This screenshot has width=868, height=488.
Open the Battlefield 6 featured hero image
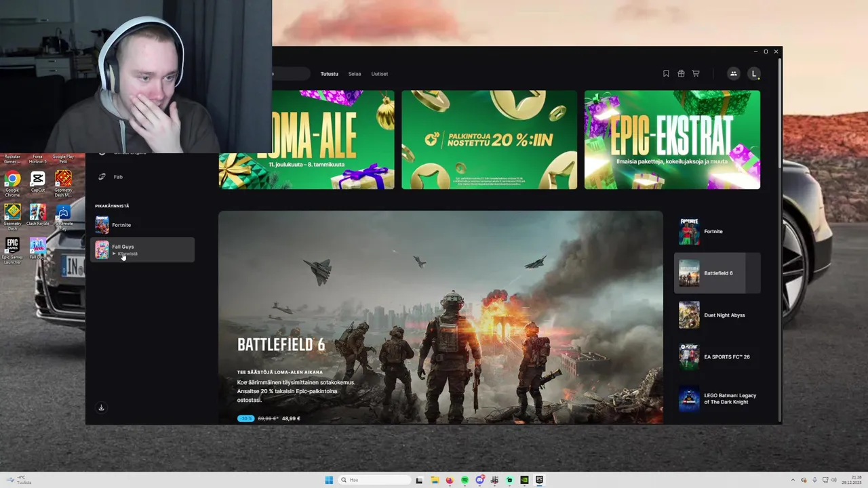[441, 317]
